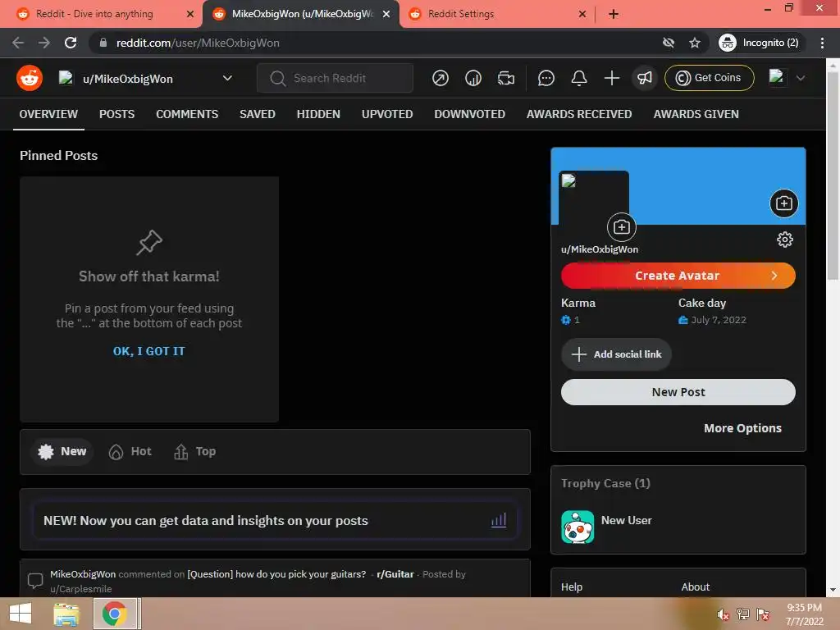
Task: Open the About footer link
Action: [x=696, y=587]
